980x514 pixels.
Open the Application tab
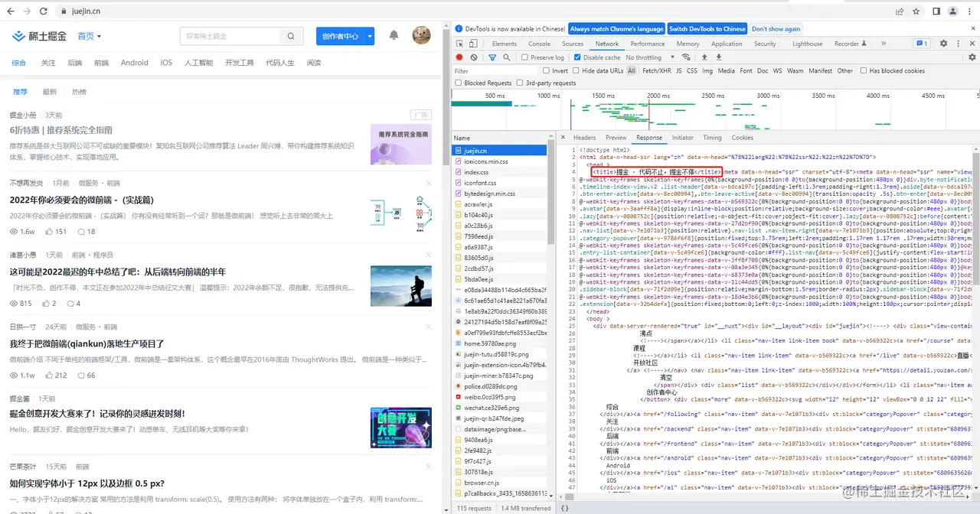pyautogui.click(x=727, y=44)
